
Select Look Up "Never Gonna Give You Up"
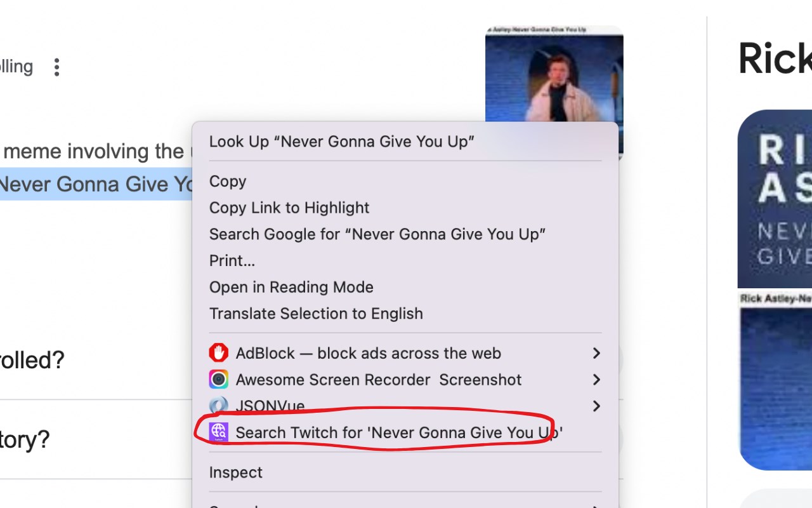[x=341, y=142]
